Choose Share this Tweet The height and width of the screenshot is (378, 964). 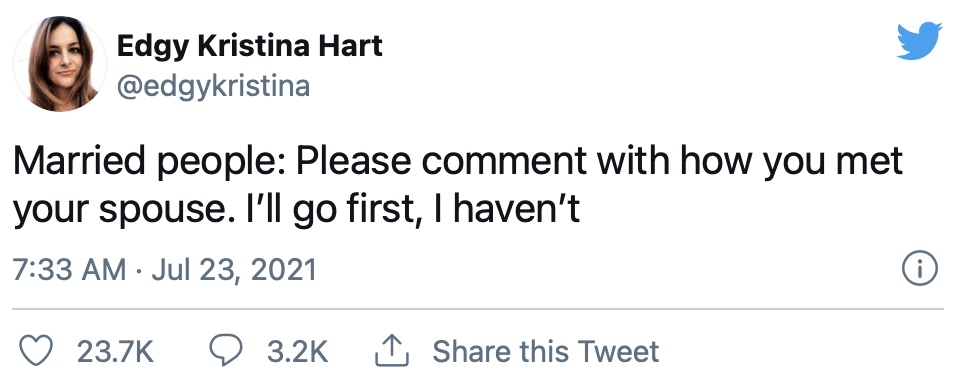(x=545, y=352)
